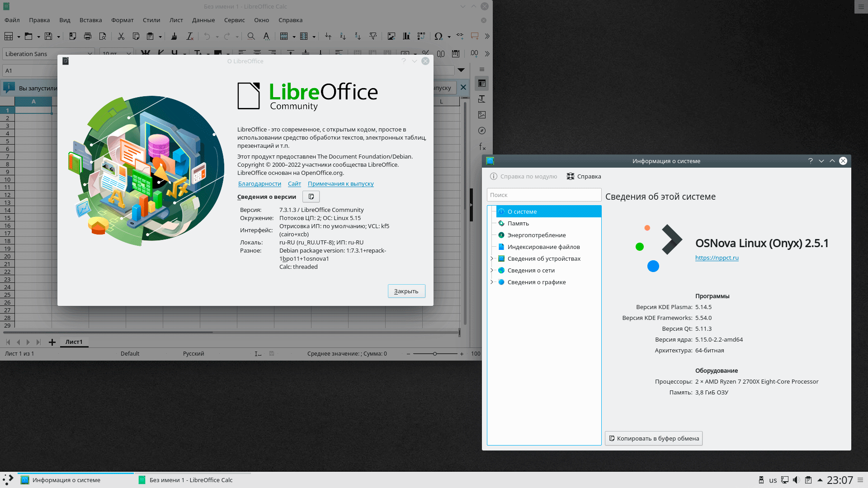Viewport: 868px width, 488px height.
Task: Open sidebar Navigator compass icon
Action: tap(482, 131)
